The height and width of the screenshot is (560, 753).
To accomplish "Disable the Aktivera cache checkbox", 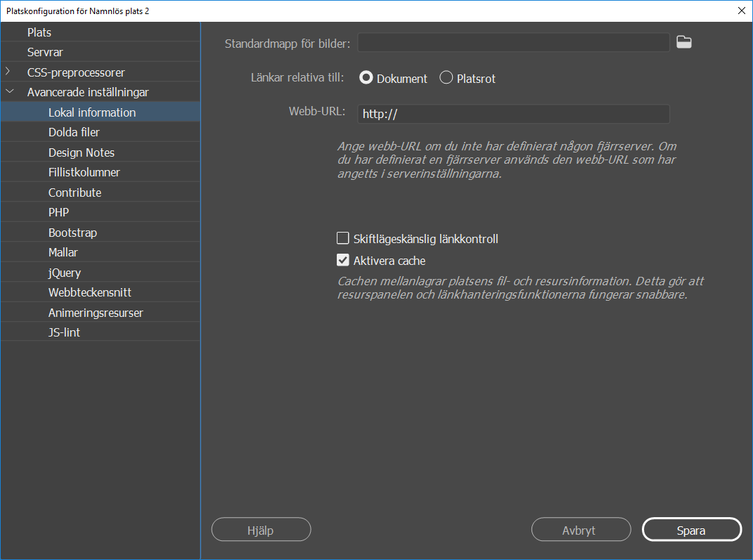I will click(x=342, y=259).
